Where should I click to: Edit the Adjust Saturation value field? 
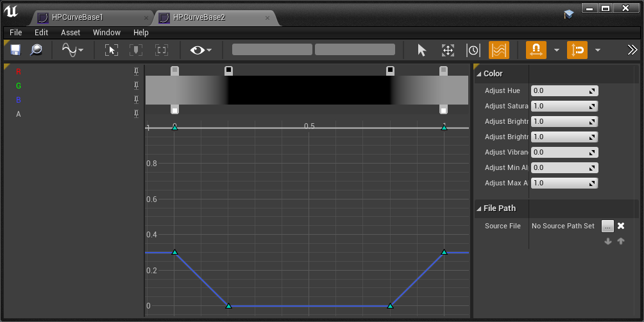[x=564, y=106]
